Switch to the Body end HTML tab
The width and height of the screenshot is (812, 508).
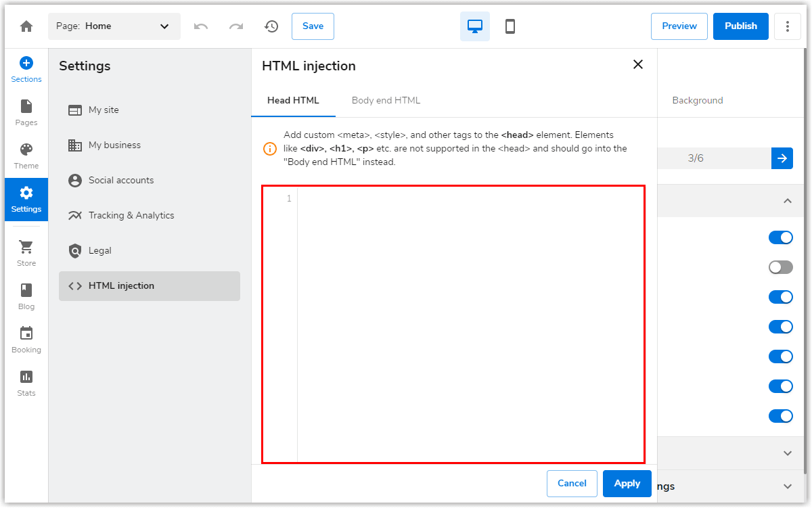coord(386,100)
